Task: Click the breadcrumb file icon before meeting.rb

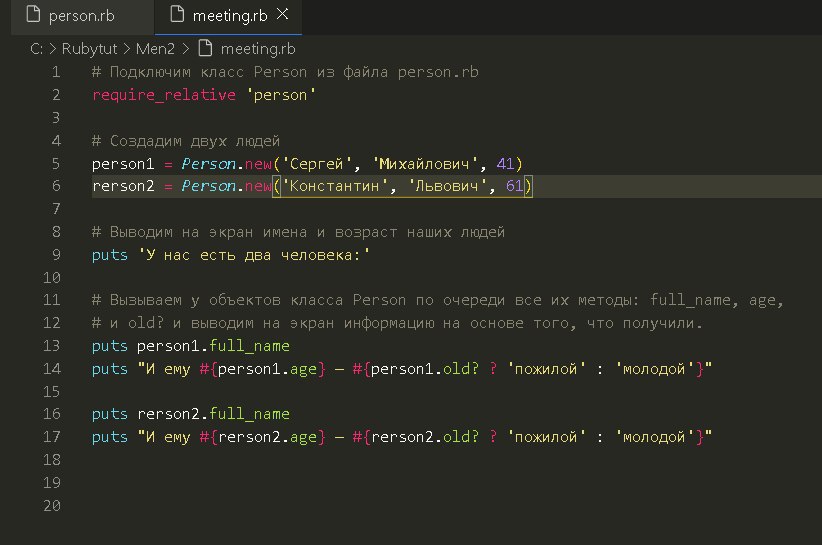Action: tap(206, 48)
